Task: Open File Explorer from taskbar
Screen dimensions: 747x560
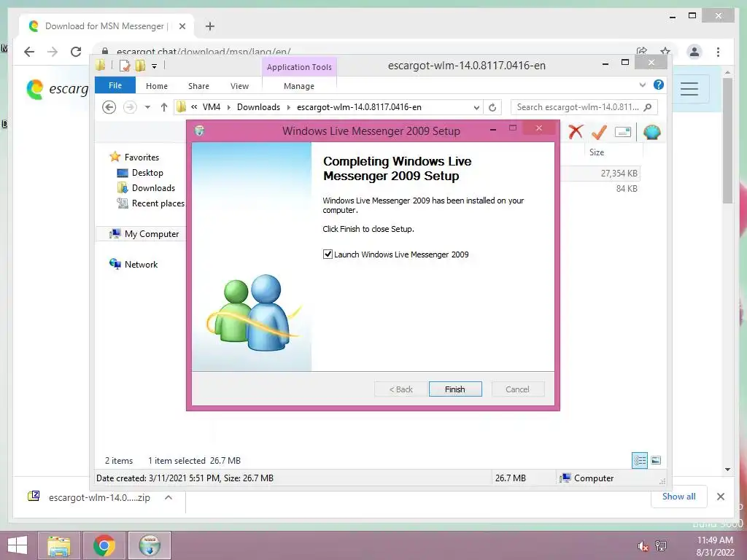Action: coord(58,545)
